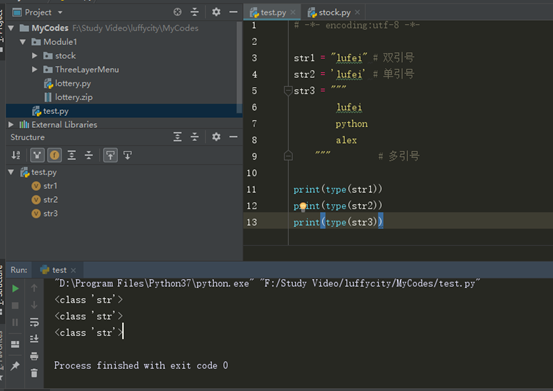
Task: Expand External Libraries node
Action: (11, 124)
